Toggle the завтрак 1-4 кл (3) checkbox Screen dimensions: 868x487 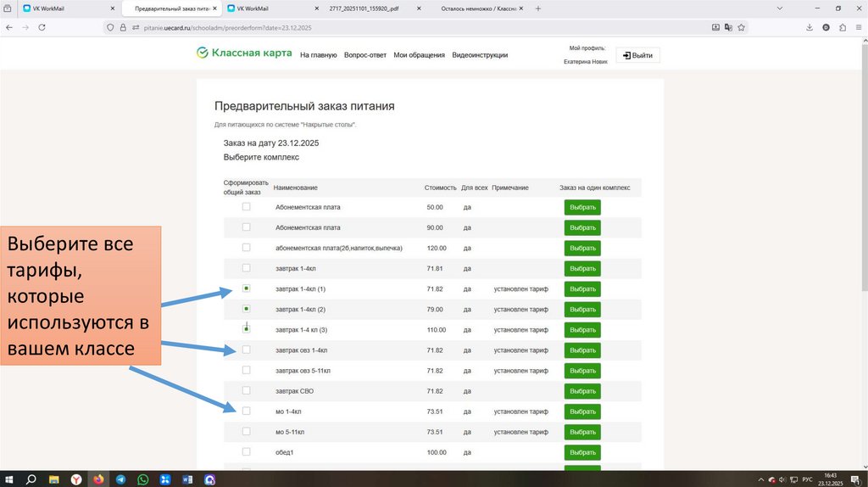tap(247, 329)
